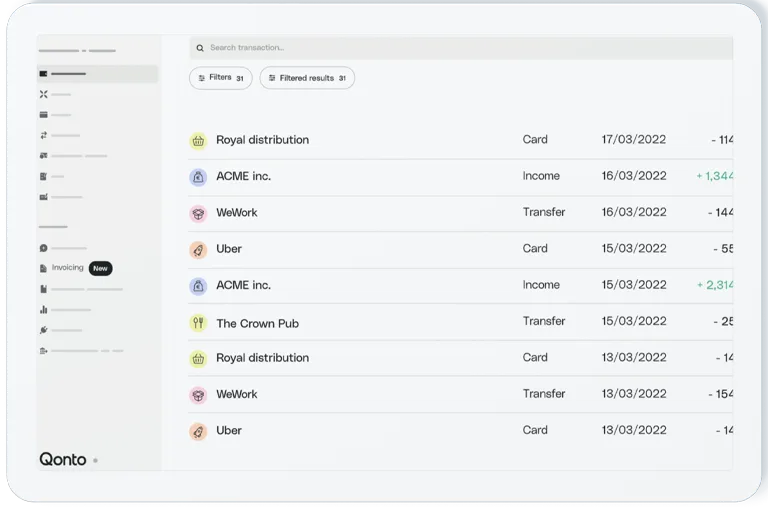Viewport: 768px width, 507px height.
Task: Open the Uber transaction dated 15/03/2022
Action: 460,249
